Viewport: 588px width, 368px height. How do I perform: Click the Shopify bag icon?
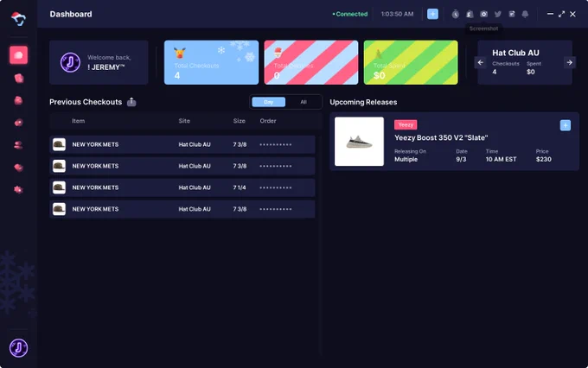[470, 14]
